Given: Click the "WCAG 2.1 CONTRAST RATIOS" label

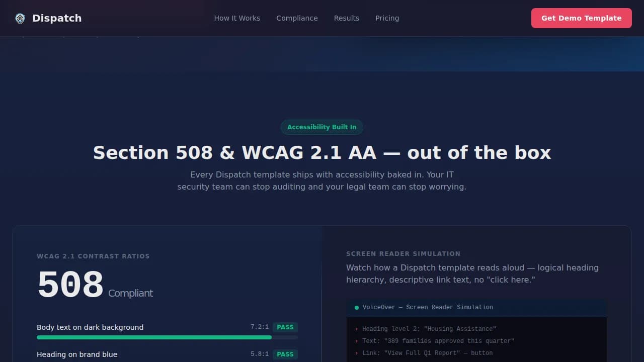Looking at the screenshot, I should coord(93,256).
